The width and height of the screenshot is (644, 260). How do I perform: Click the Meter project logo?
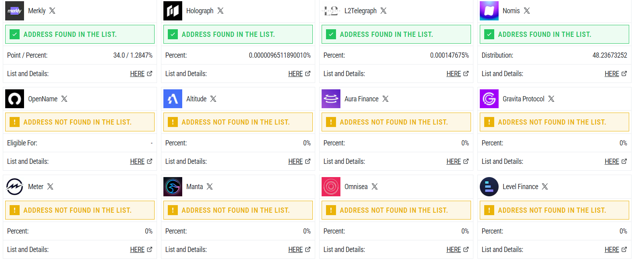(14, 187)
